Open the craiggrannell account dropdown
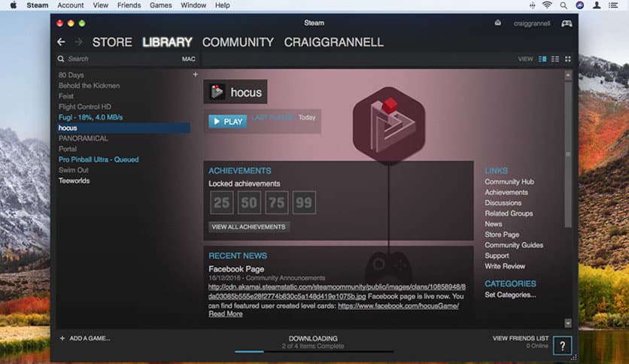Image resolution: width=629 pixels, height=364 pixels. (531, 23)
